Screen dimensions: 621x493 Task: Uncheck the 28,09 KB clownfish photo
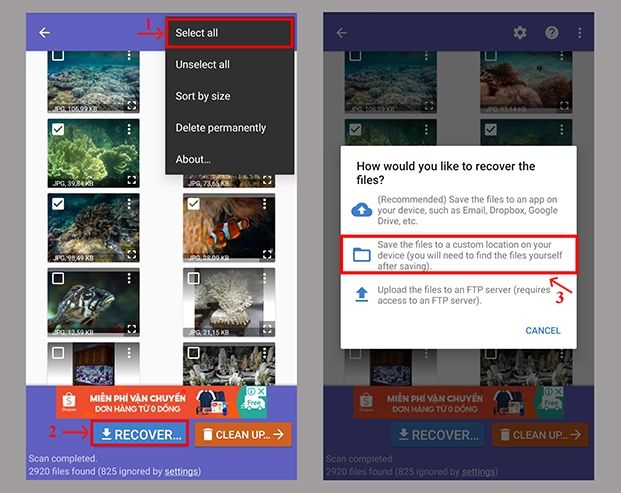(193, 204)
